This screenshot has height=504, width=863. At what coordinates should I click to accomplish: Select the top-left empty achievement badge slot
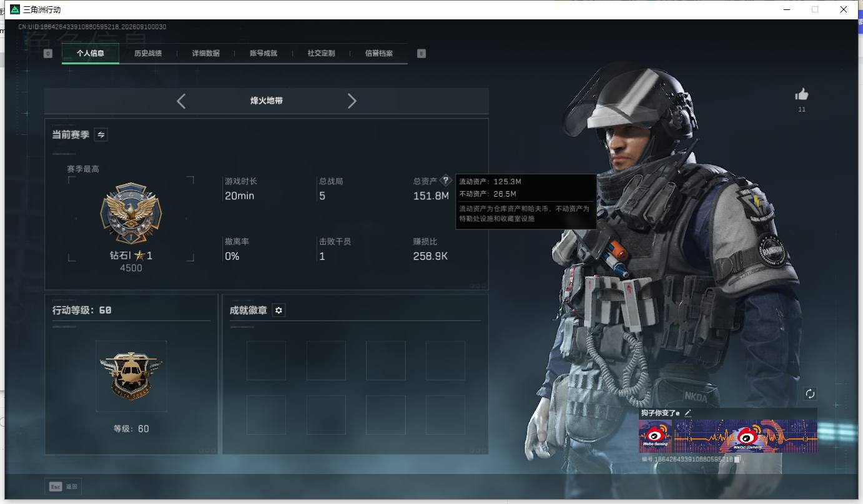click(266, 360)
